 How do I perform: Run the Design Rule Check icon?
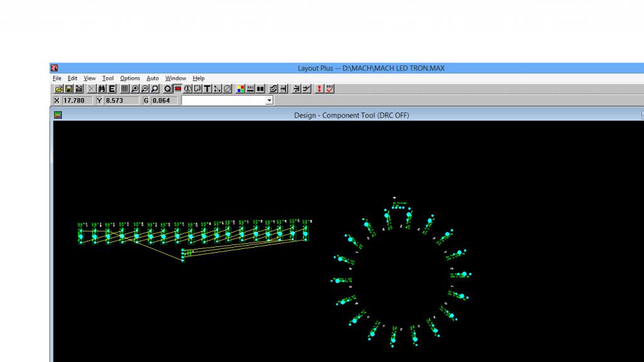330,89
